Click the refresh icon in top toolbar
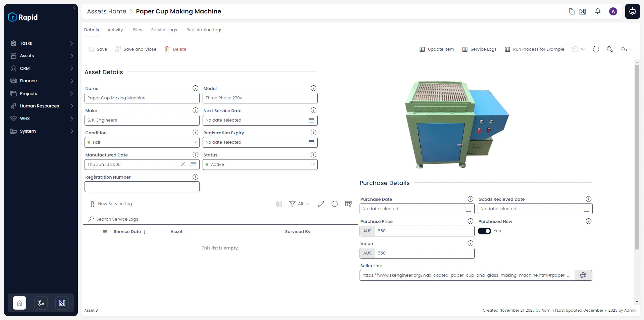 (596, 49)
